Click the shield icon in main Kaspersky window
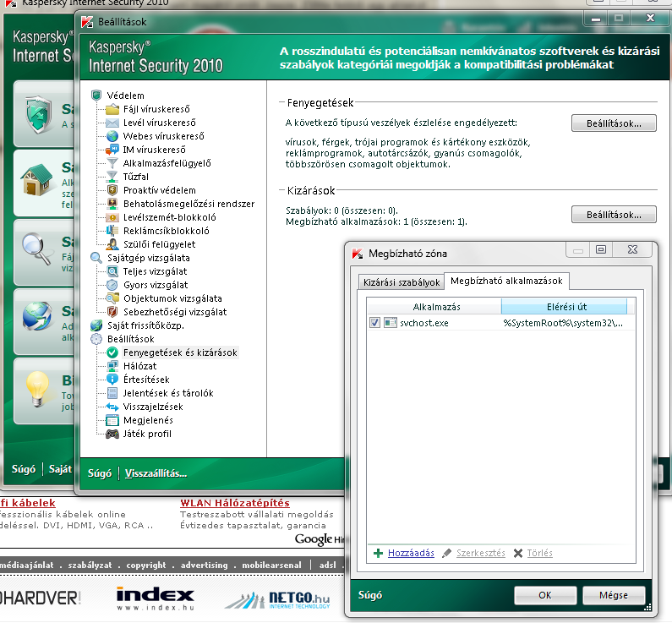 coord(39,114)
